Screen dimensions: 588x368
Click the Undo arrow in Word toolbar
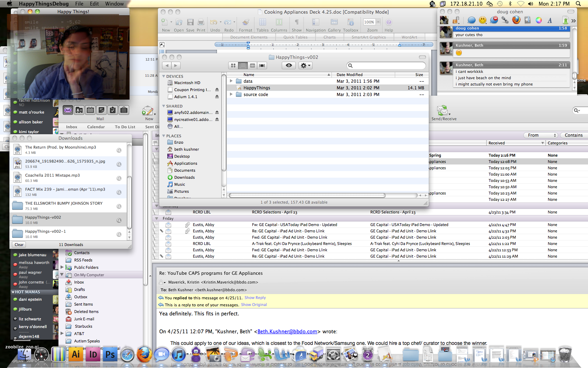click(x=213, y=22)
